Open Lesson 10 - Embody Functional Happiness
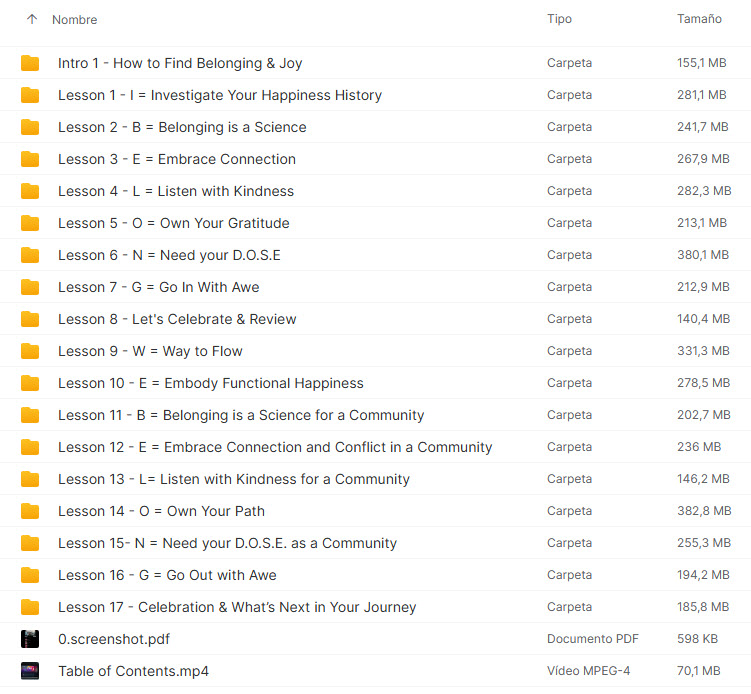This screenshot has width=751, height=694. point(210,383)
